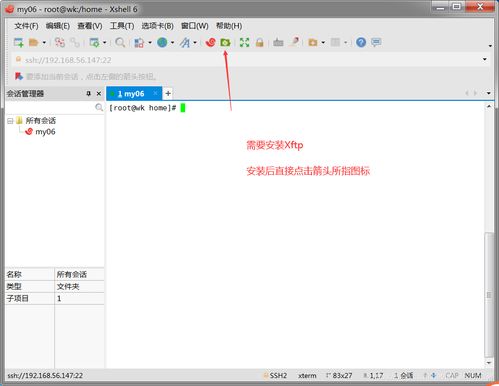Click the New Session toolbar icon
Viewport: 499px width, 386px height.
pyautogui.click(x=18, y=42)
